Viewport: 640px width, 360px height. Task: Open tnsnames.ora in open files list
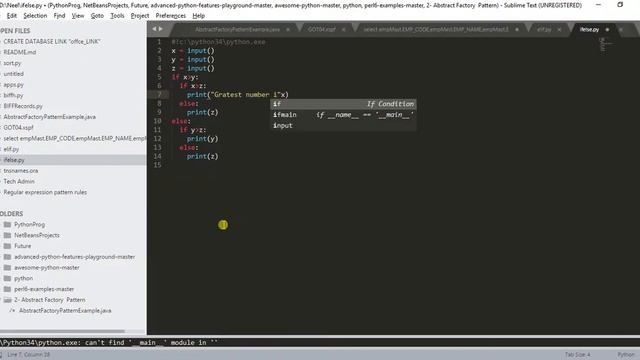click(21, 171)
